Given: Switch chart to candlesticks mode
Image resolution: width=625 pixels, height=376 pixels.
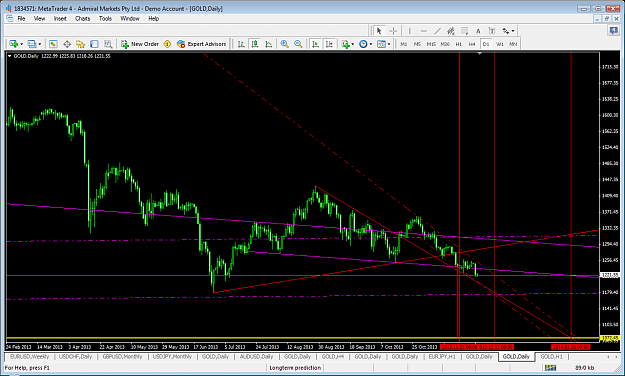Looking at the screenshot, I should [255, 44].
